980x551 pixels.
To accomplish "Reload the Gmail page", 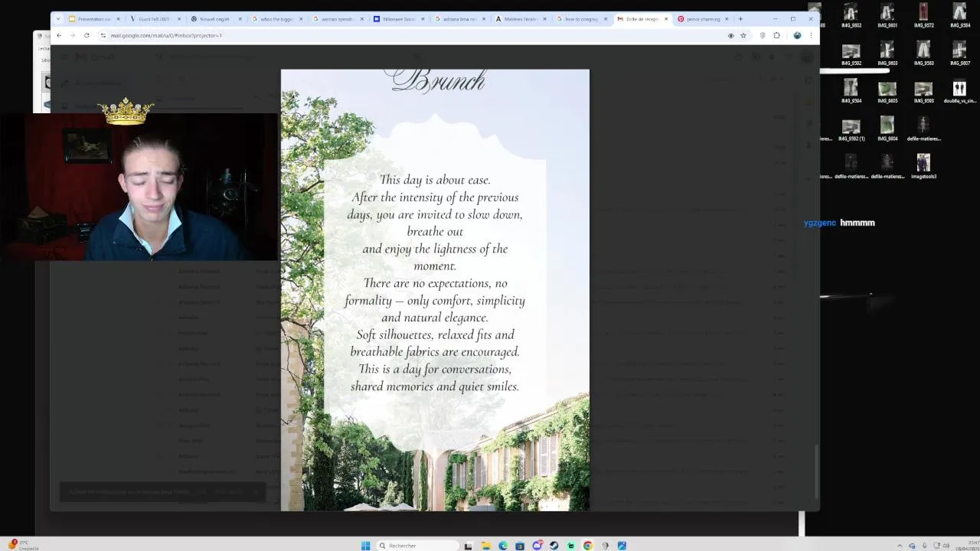I will click(87, 35).
